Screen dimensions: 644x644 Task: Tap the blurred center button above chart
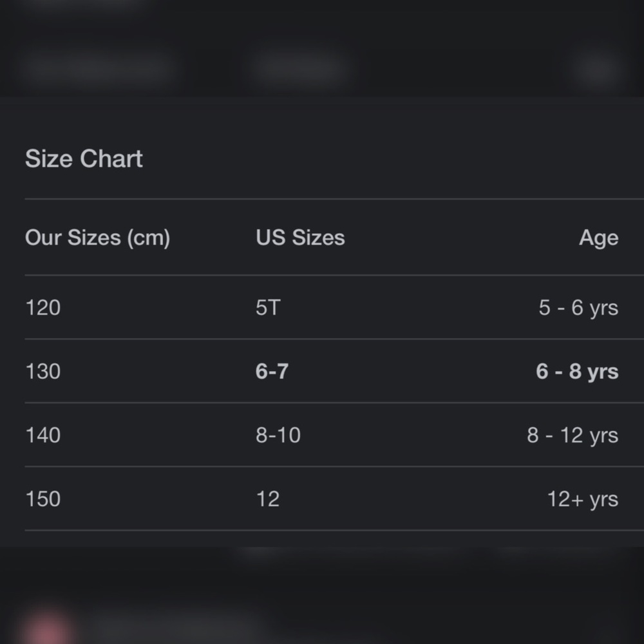tap(300, 68)
